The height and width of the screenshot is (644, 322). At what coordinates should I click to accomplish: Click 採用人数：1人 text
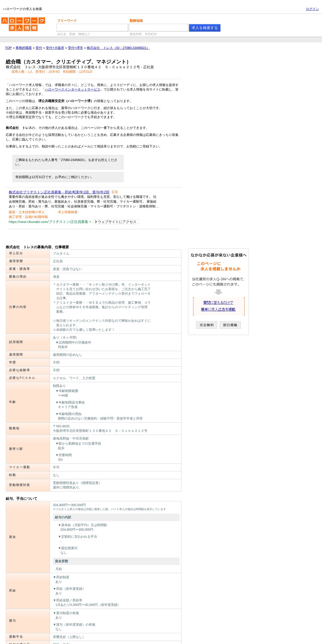pos(22,72)
